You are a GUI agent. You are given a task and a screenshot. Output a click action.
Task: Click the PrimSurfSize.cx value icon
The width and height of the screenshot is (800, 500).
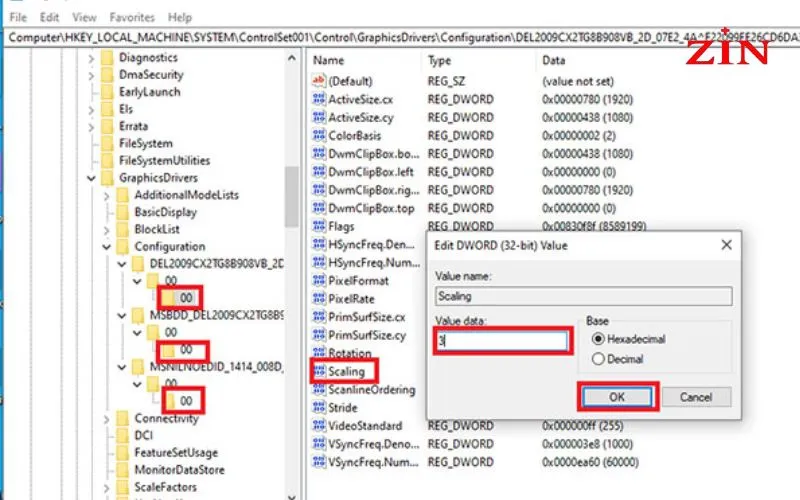319,316
